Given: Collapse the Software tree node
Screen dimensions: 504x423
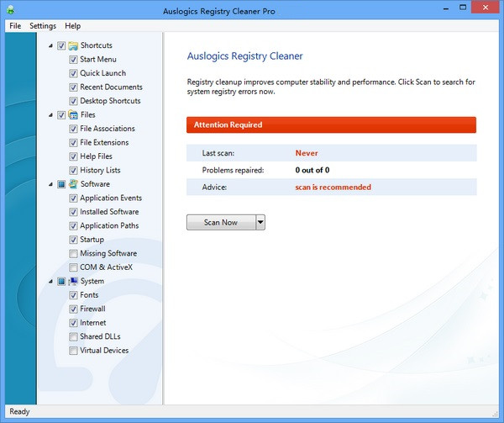Looking at the screenshot, I should click(x=50, y=185).
